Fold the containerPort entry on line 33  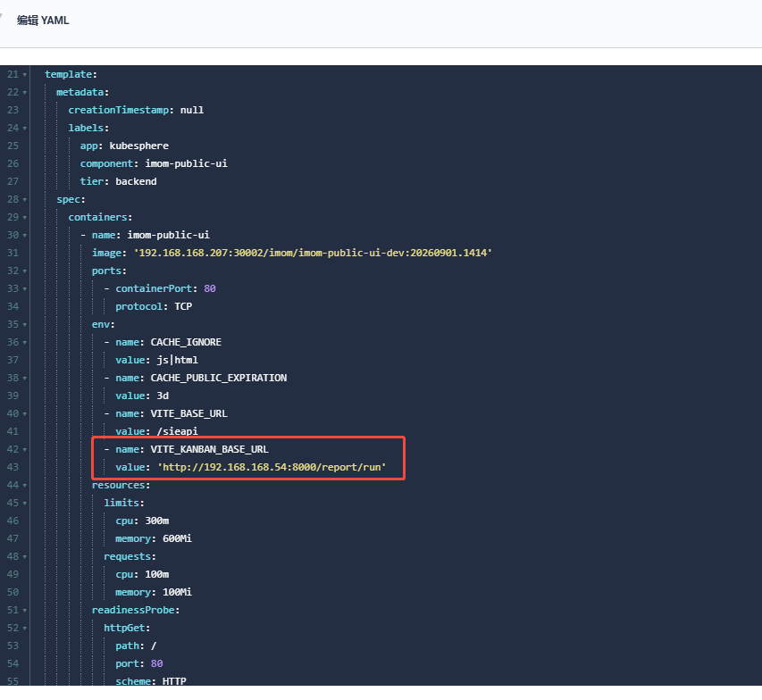pos(25,289)
